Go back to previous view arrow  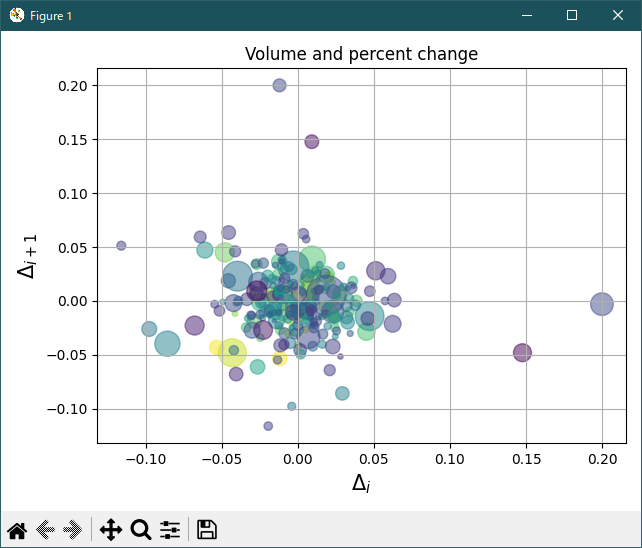coord(45,530)
